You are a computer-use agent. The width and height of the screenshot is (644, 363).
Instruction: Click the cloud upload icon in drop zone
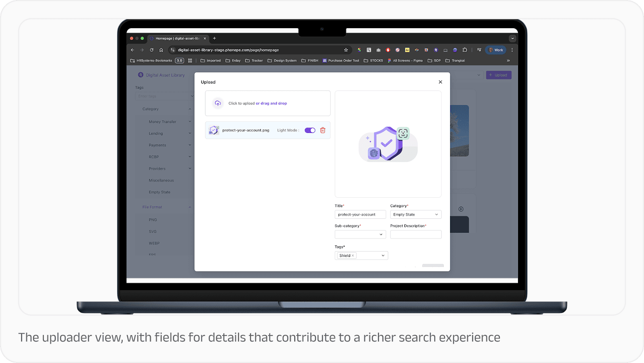pos(218,103)
